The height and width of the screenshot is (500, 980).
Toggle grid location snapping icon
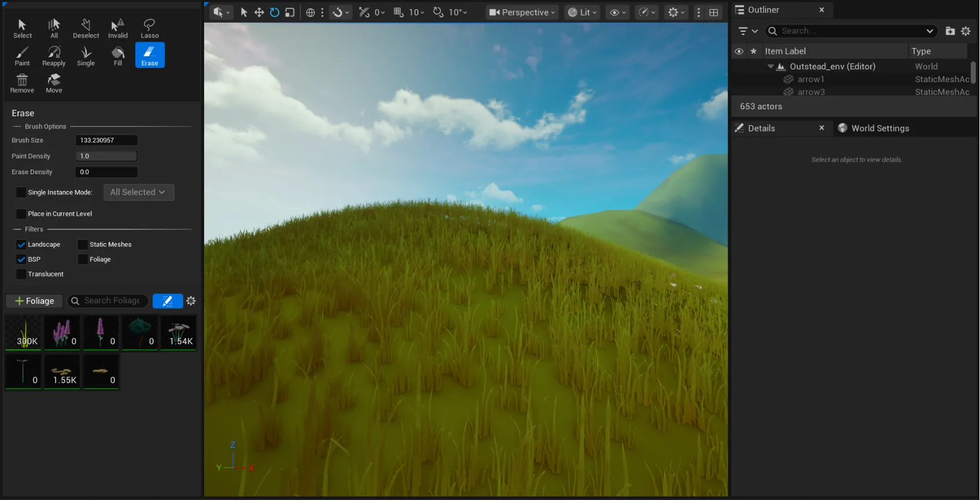click(x=398, y=12)
